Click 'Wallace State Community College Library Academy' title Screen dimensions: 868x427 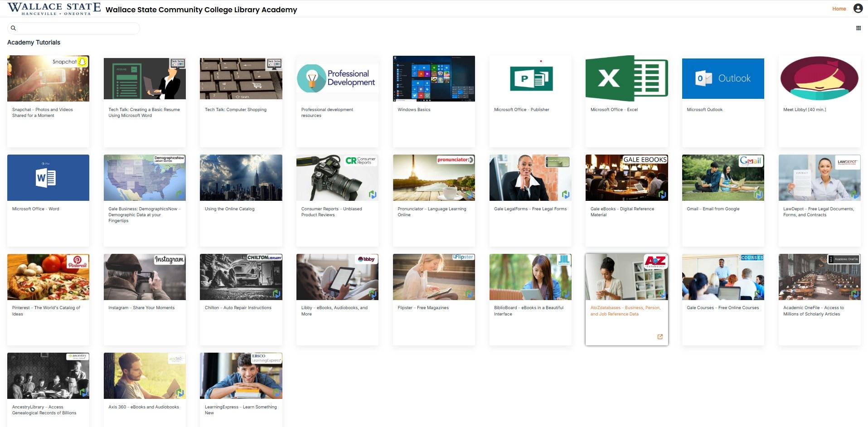tap(201, 10)
